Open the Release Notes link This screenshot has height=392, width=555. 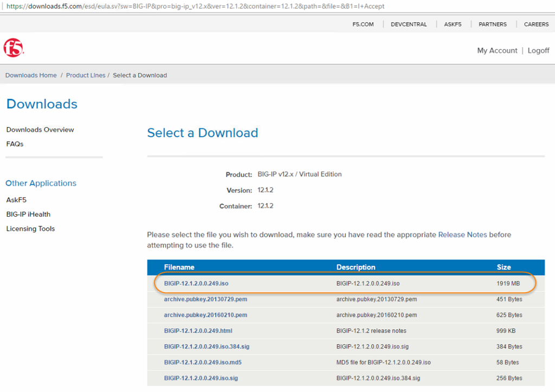pyautogui.click(x=463, y=234)
